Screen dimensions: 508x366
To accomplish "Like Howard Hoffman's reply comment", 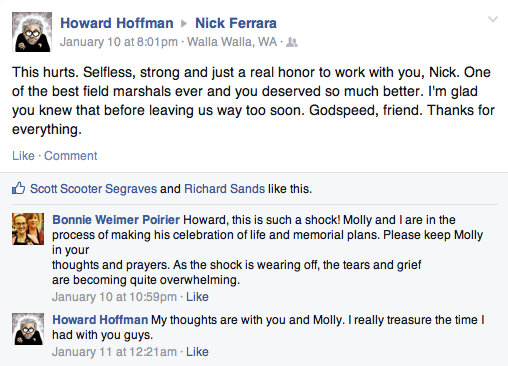I will tap(197, 352).
